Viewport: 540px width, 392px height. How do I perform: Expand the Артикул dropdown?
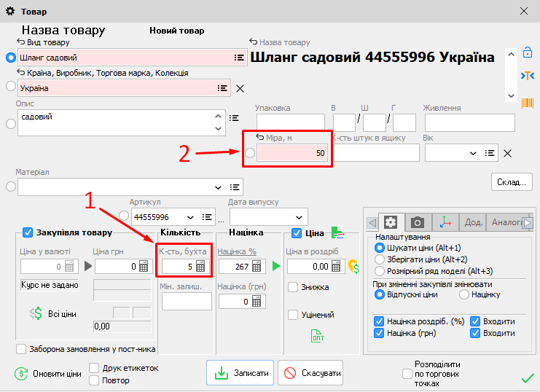[x=191, y=217]
